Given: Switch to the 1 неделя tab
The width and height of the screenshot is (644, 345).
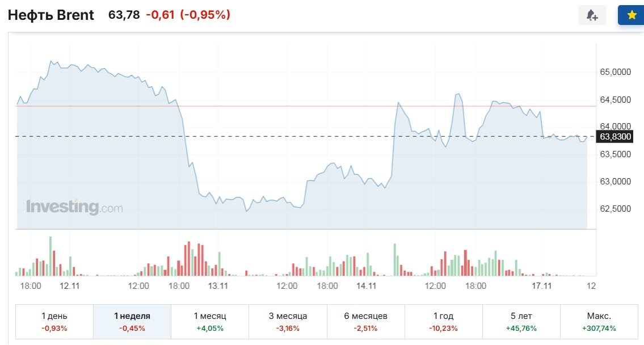Looking at the screenshot, I should pos(132,322).
